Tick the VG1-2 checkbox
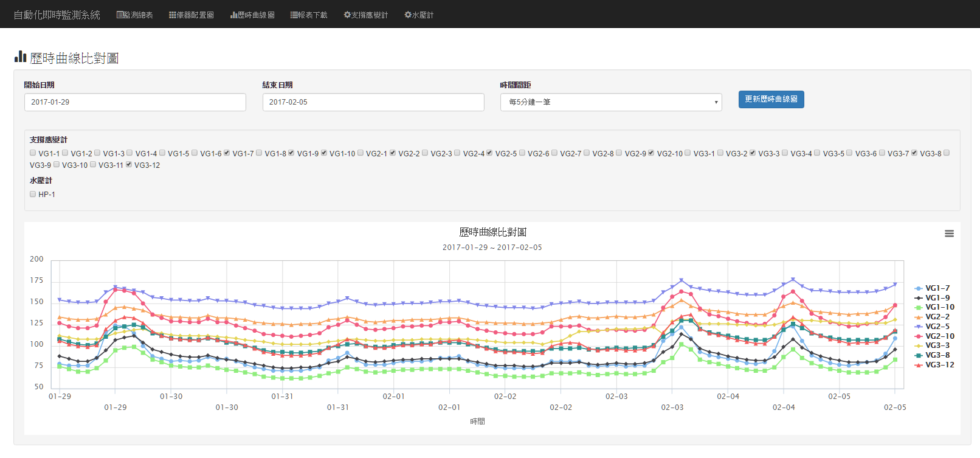 click(x=65, y=153)
